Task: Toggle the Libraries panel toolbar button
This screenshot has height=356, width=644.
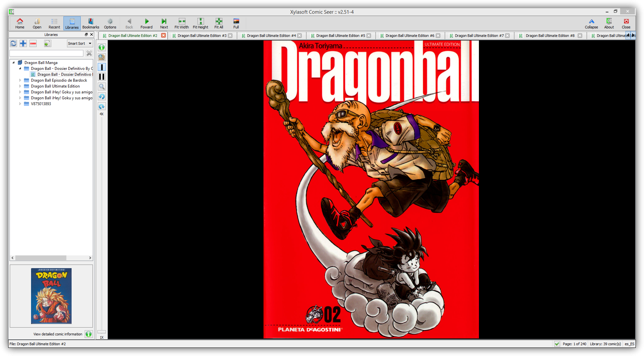Action: coord(72,23)
